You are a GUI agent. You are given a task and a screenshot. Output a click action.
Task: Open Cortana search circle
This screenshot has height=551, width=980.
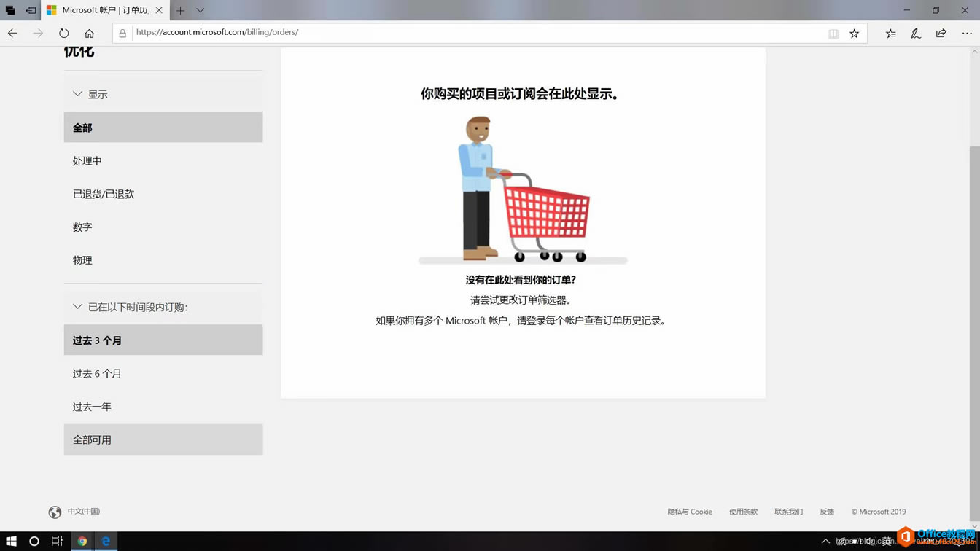[34, 541]
